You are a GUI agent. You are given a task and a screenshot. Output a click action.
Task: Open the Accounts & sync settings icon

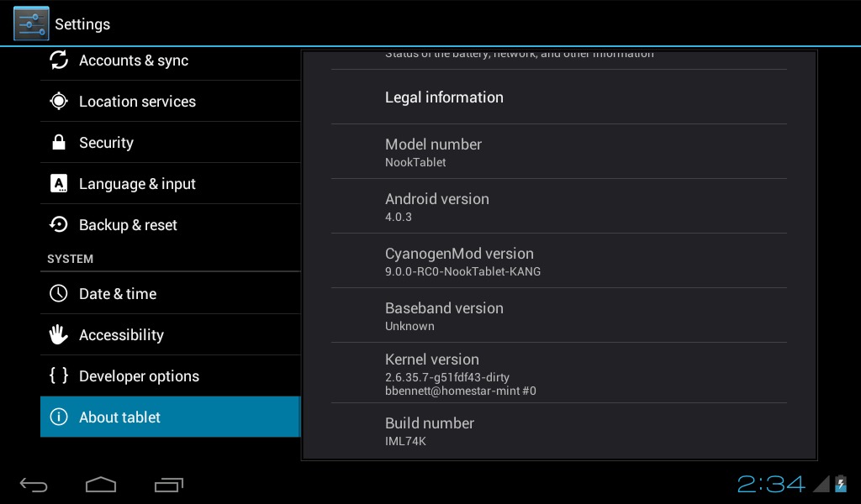point(58,60)
